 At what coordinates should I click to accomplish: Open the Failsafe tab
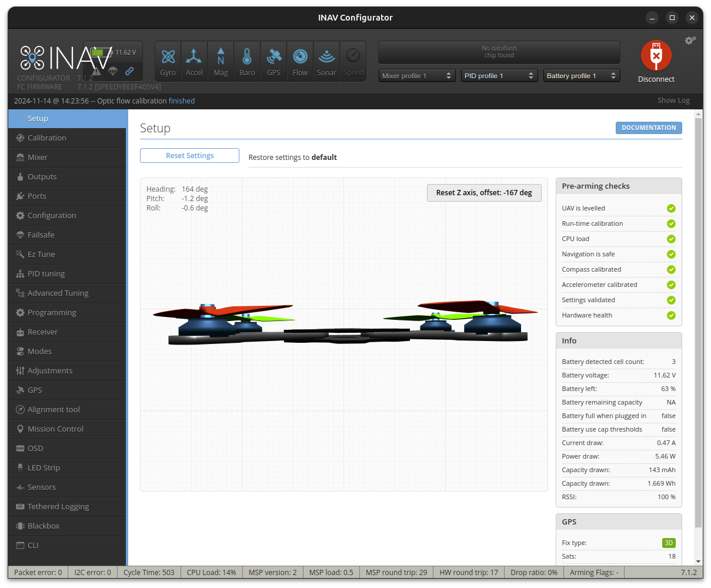point(67,235)
